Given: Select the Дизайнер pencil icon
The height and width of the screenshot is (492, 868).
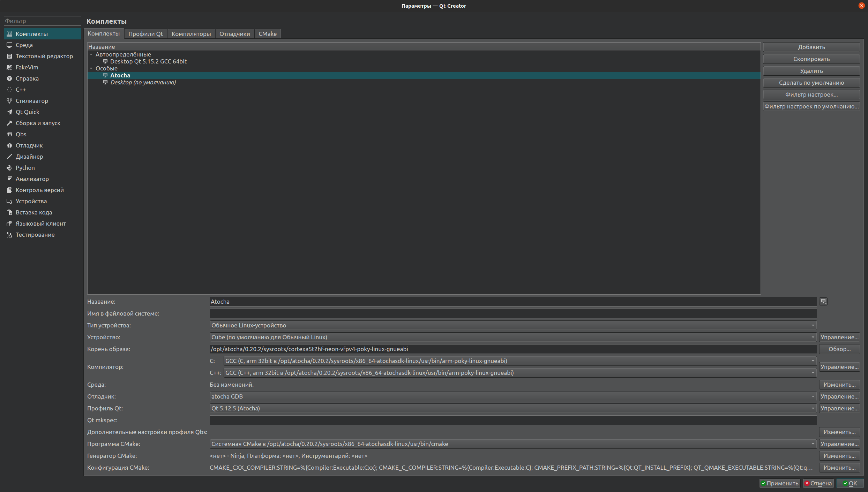Looking at the screenshot, I should click(9, 157).
